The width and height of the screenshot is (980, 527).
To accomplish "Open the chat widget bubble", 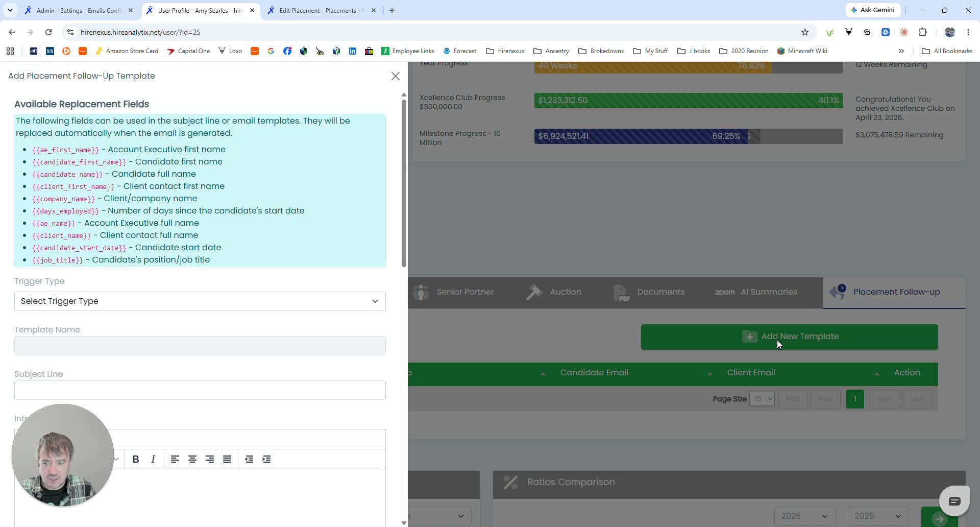I will [x=954, y=501].
